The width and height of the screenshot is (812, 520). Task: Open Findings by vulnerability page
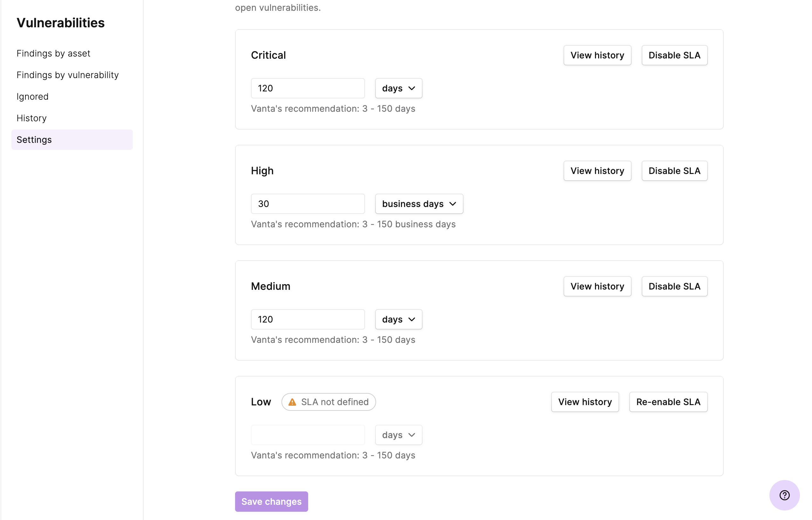[x=68, y=75]
